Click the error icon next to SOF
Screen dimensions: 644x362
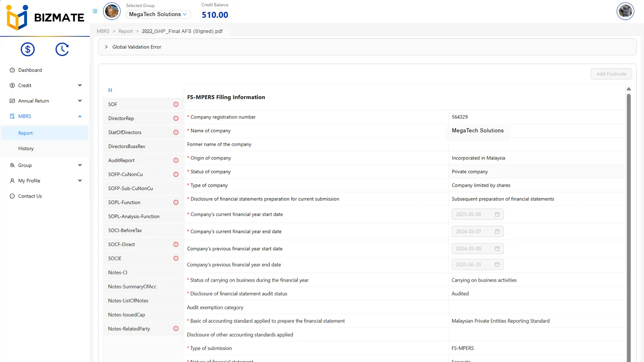pyautogui.click(x=176, y=105)
